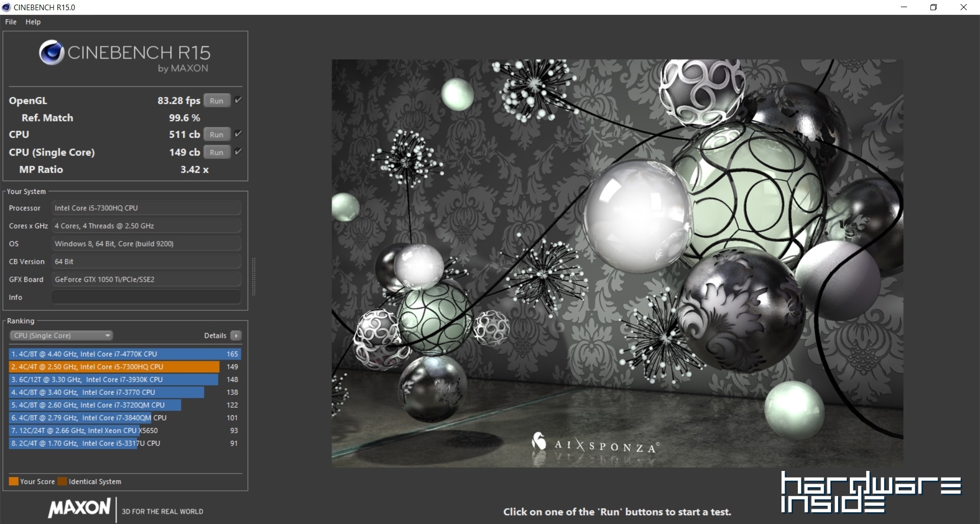Toggle the OpenGL test checkbox
This screenshot has height=524, width=980.
click(x=238, y=101)
